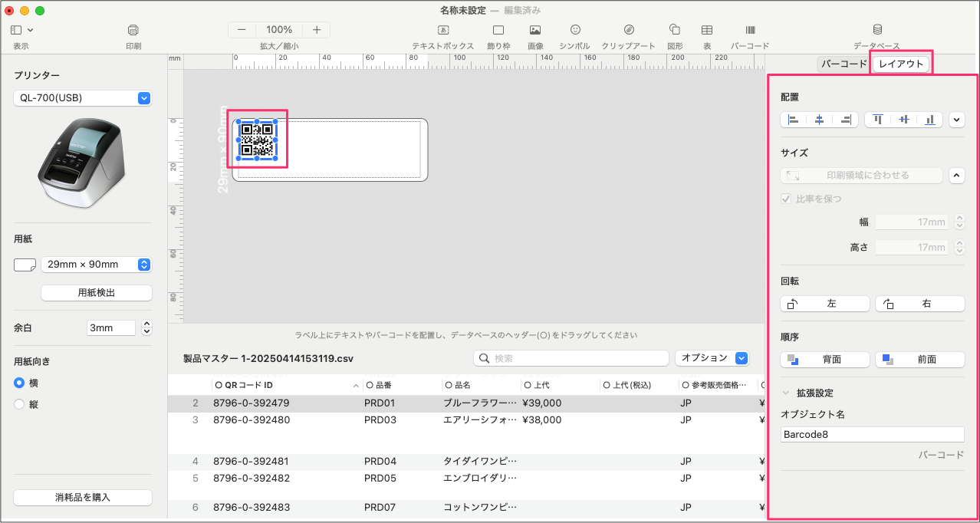This screenshot has width=980, height=523.
Task: Adjust the width (幅) stepper
Action: click(959, 222)
